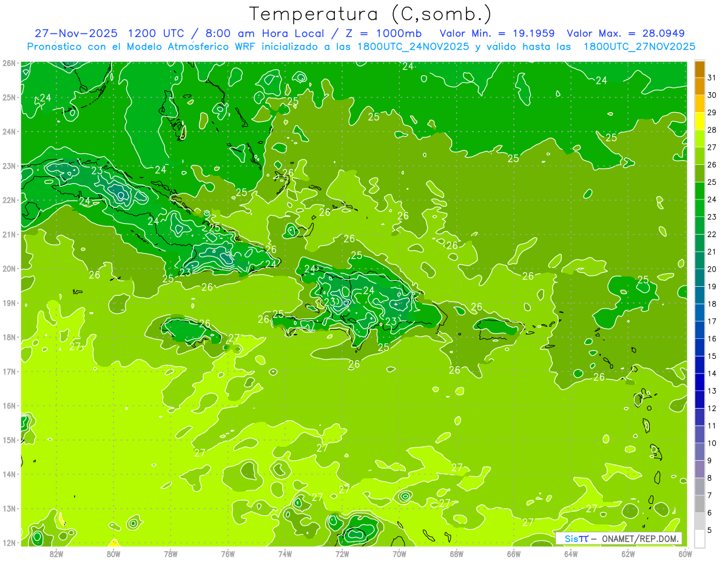This screenshot has width=728, height=562.
Task: Click the 68W longitude axis label
Action: [x=457, y=554]
